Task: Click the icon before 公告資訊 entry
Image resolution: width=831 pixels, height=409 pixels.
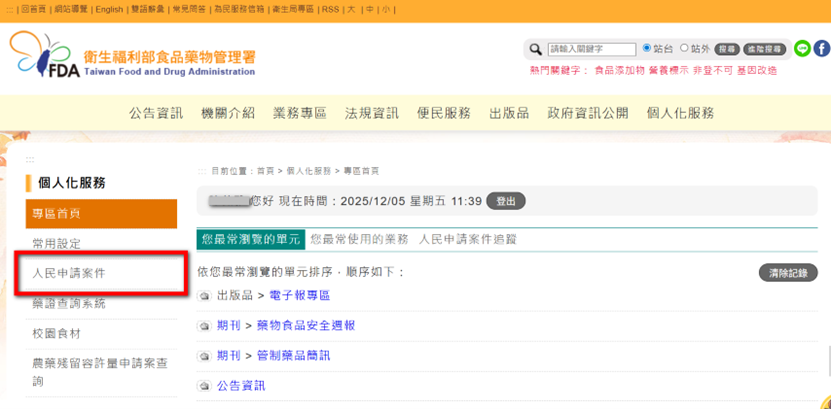Action: pyautogui.click(x=204, y=386)
